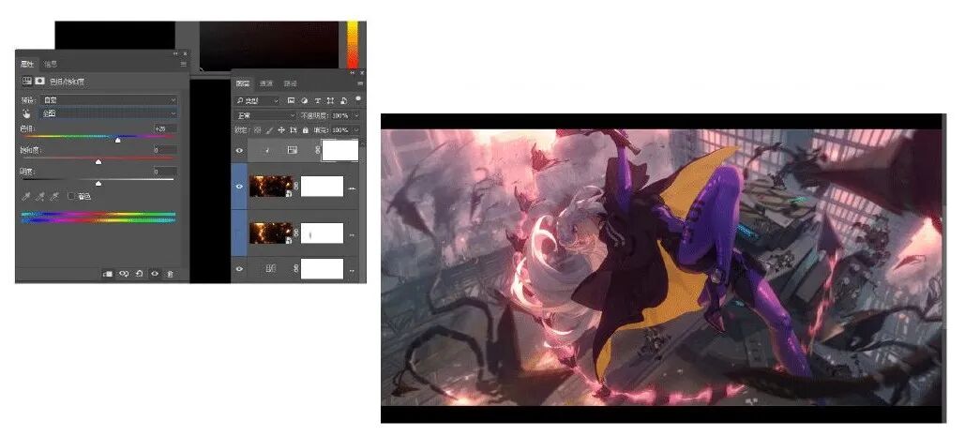Toggle the layer filtering on/off switch

click(x=358, y=98)
